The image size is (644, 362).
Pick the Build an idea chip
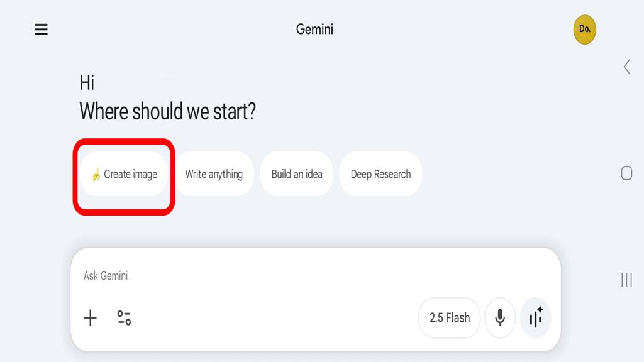297,174
